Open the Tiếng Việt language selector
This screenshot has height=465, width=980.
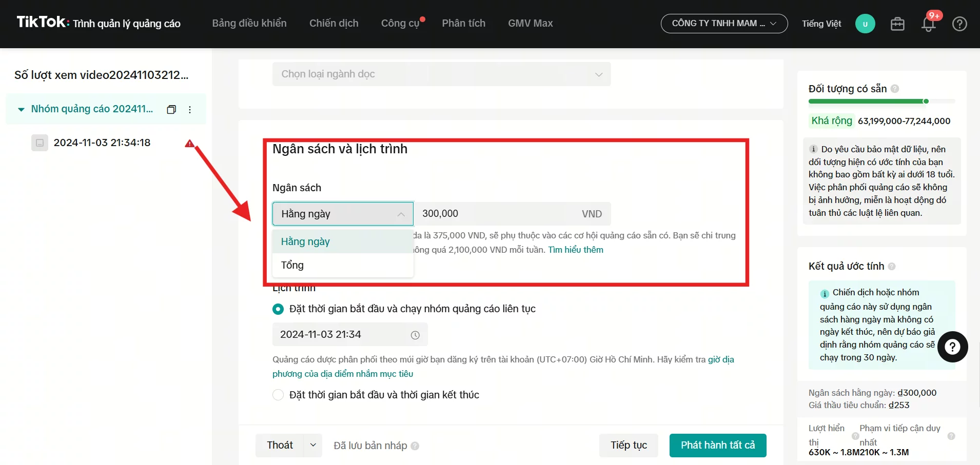[x=821, y=24]
